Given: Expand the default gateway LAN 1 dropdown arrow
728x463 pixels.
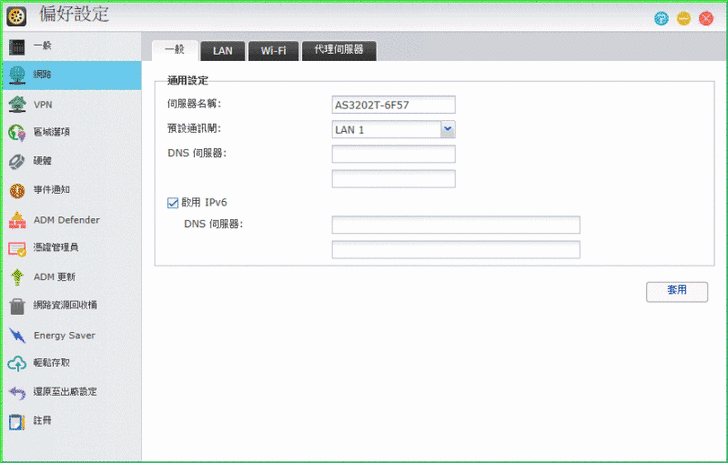Looking at the screenshot, I should click(x=448, y=129).
